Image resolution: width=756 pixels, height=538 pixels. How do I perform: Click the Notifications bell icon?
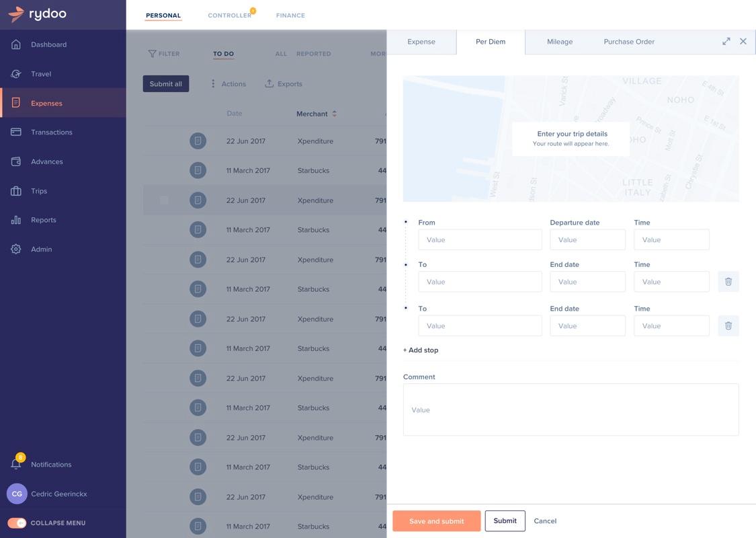(x=16, y=464)
